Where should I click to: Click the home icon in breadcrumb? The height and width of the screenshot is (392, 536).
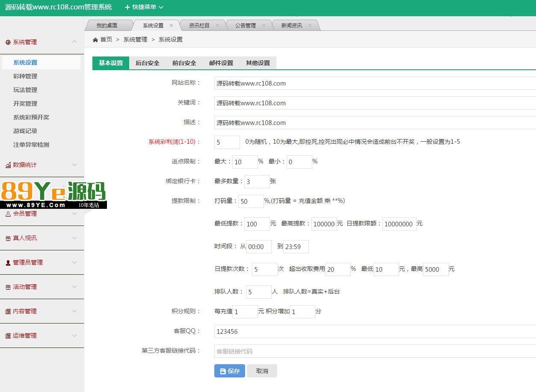click(x=95, y=40)
